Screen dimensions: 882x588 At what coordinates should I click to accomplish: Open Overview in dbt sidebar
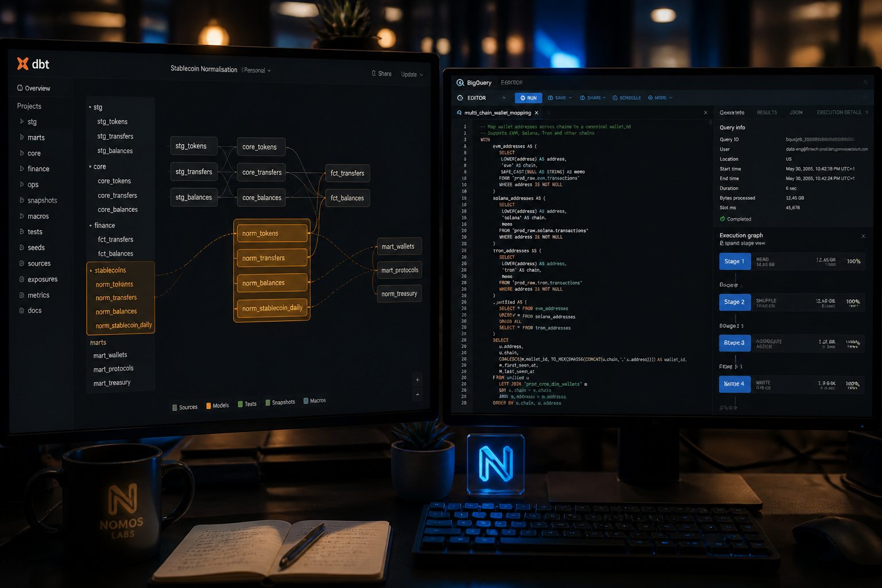(x=33, y=88)
